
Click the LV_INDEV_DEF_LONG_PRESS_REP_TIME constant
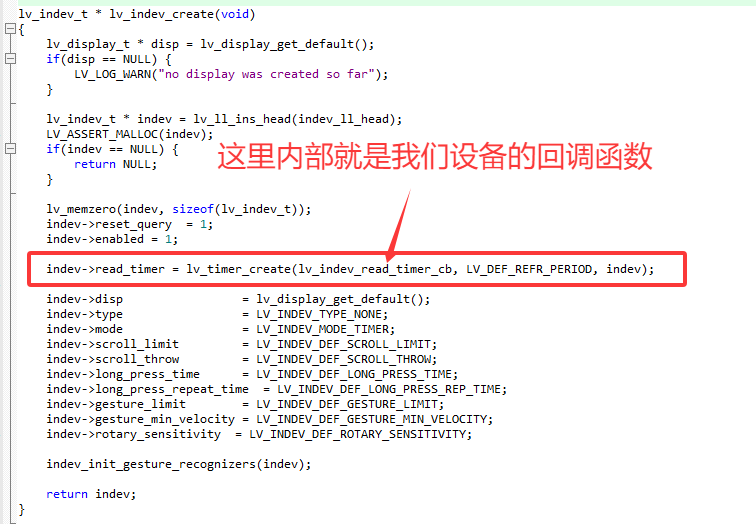pos(389,389)
